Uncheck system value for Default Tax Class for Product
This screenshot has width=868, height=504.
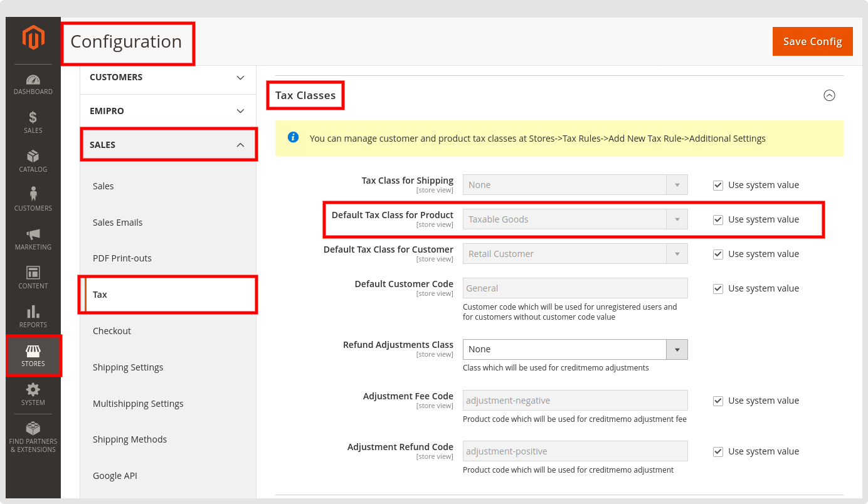(718, 219)
